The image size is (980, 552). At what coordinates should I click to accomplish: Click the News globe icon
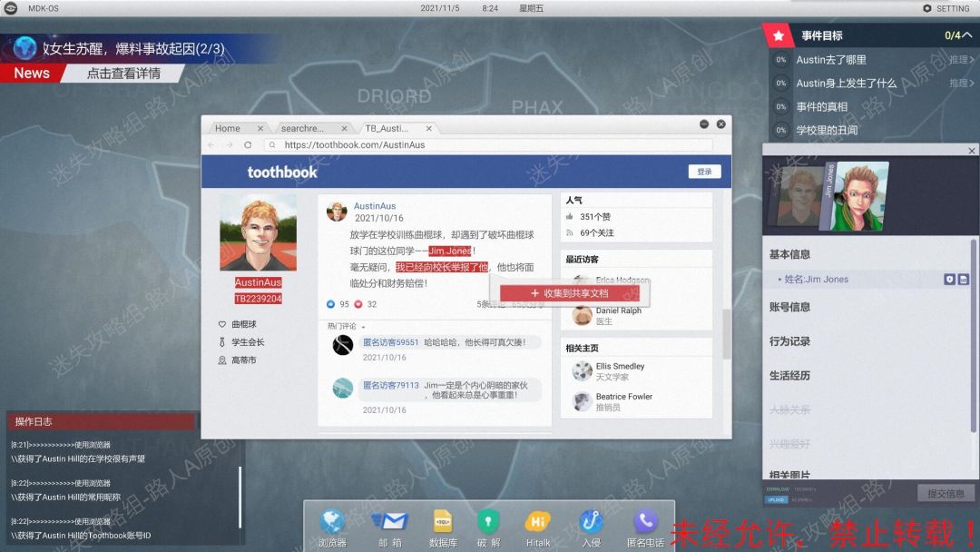(25, 48)
